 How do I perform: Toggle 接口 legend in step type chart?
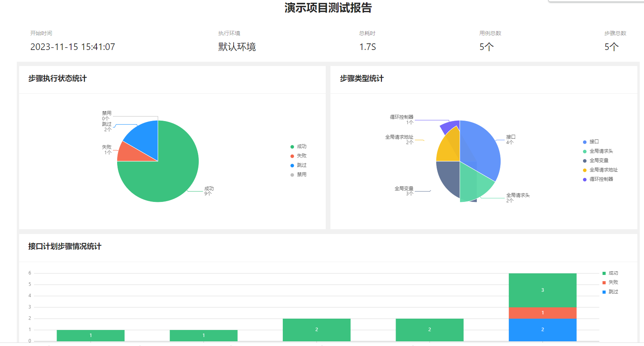[x=591, y=142]
